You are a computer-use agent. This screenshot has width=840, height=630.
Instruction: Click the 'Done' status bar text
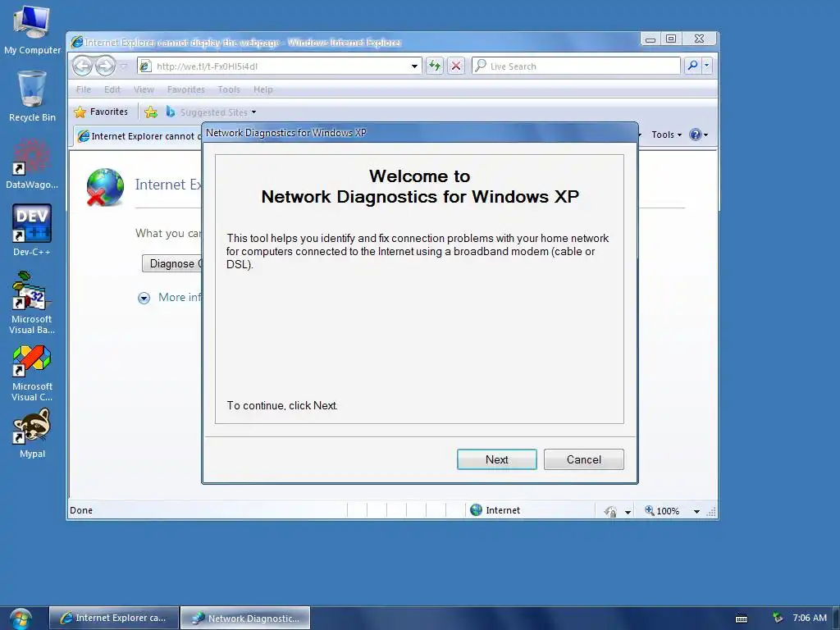(81, 510)
